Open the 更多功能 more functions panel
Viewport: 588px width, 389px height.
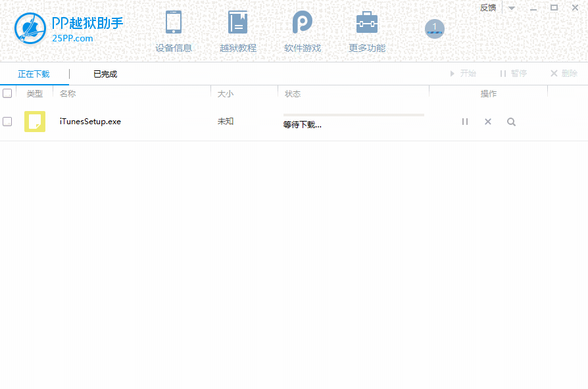coord(366,30)
